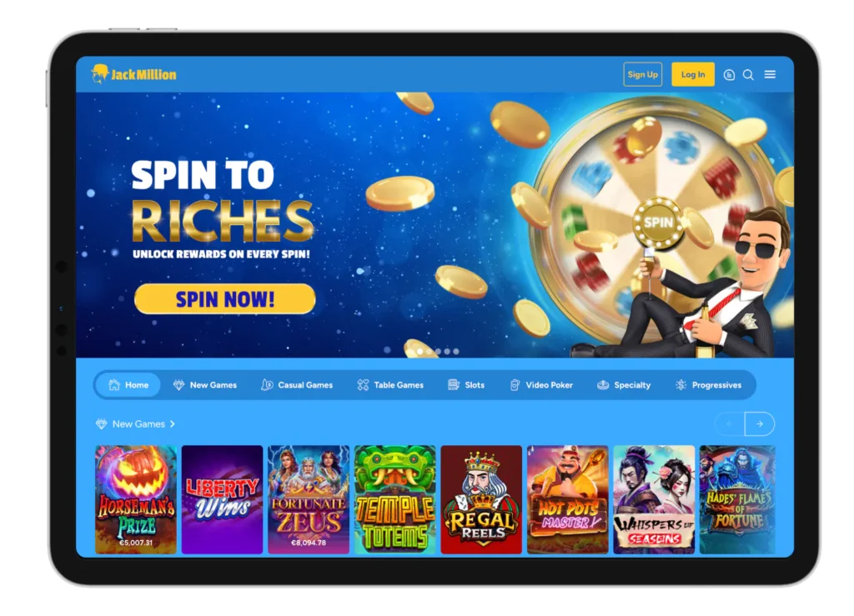854x616 pixels.
Task: Click the SPIN NOW! banner button
Action: (225, 298)
